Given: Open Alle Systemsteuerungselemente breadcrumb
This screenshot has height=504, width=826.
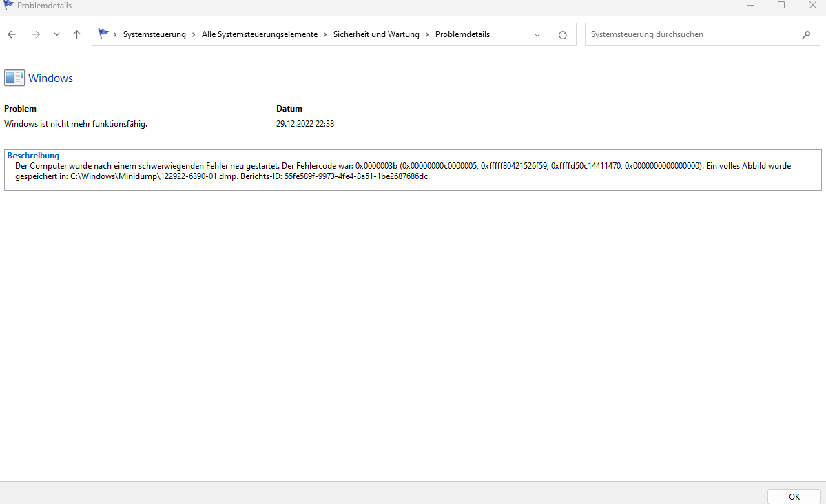Looking at the screenshot, I should [x=260, y=34].
